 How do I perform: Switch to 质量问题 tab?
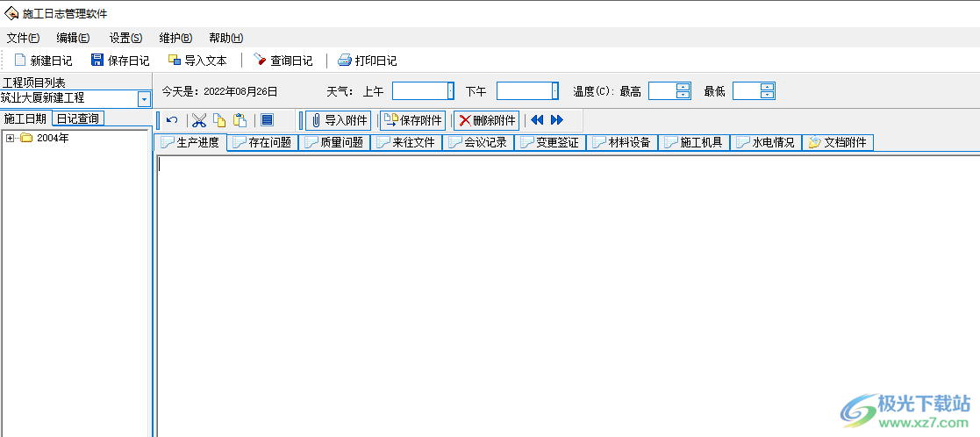334,142
